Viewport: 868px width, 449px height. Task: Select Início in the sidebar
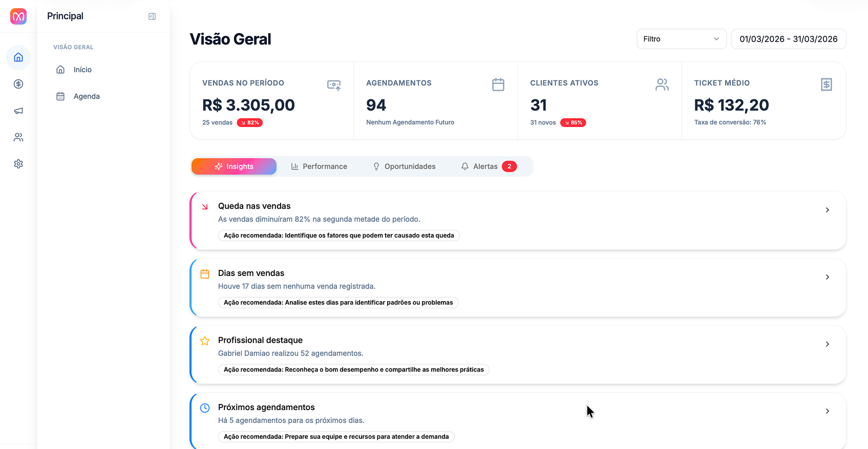[82, 70]
